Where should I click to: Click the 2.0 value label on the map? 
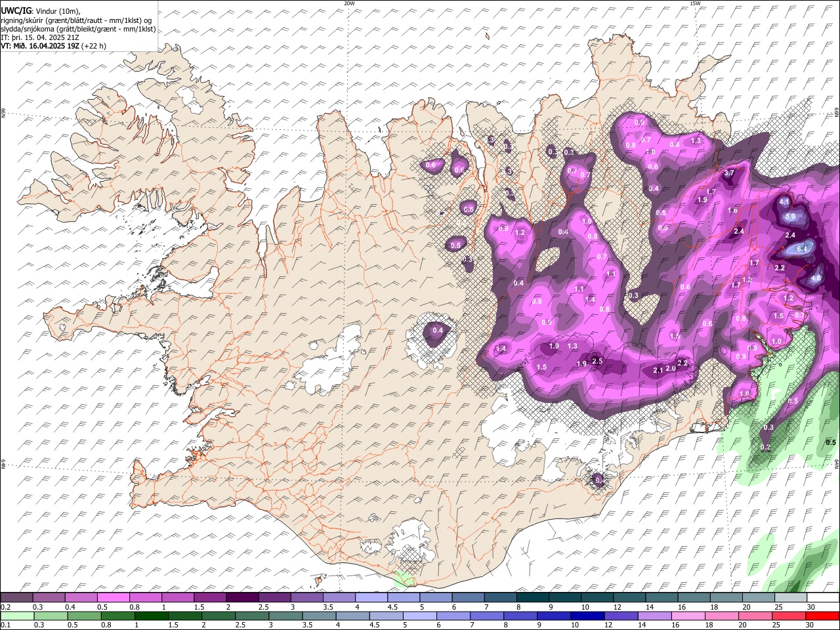pyautogui.click(x=671, y=369)
